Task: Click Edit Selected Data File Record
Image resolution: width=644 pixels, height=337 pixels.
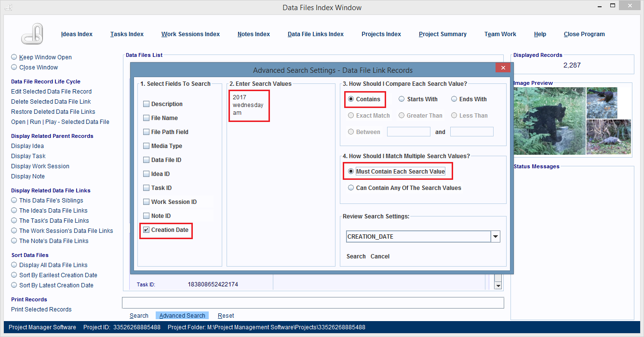Action: (51, 92)
